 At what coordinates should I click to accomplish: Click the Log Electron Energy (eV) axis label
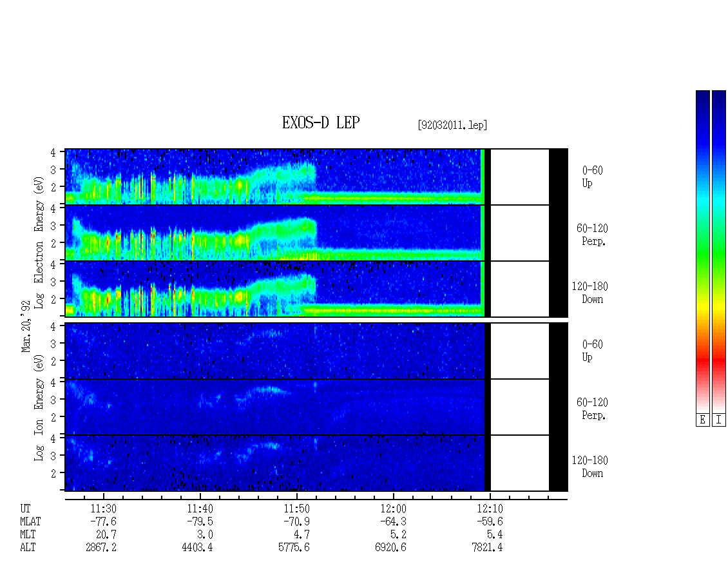click(x=39, y=242)
